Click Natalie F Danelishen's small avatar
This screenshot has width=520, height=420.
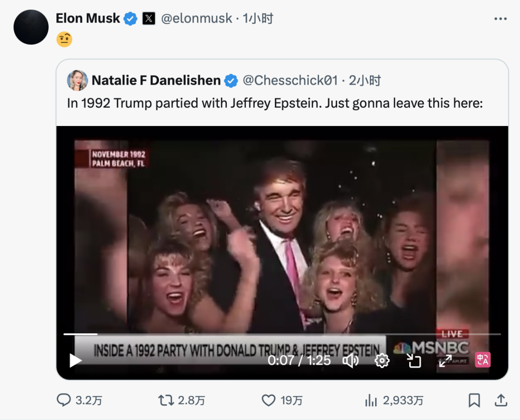point(78,80)
